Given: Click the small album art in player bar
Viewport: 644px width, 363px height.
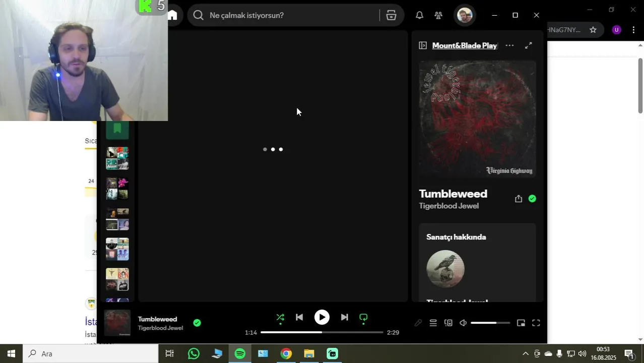Looking at the screenshot, I should (117, 323).
